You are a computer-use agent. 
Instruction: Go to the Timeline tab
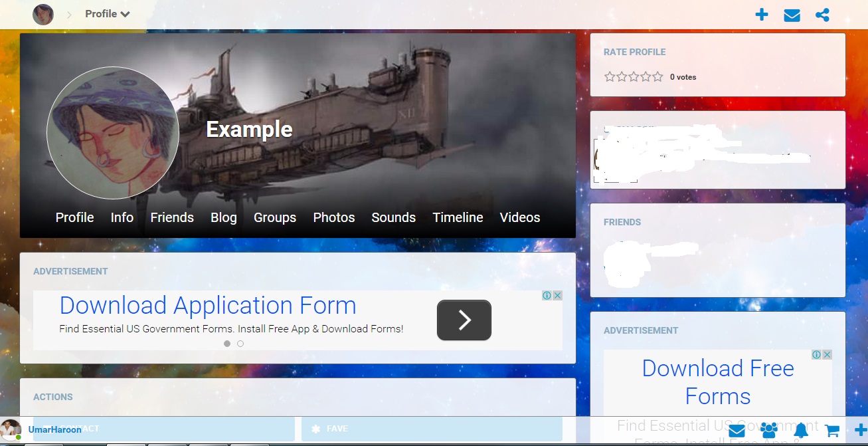point(458,217)
